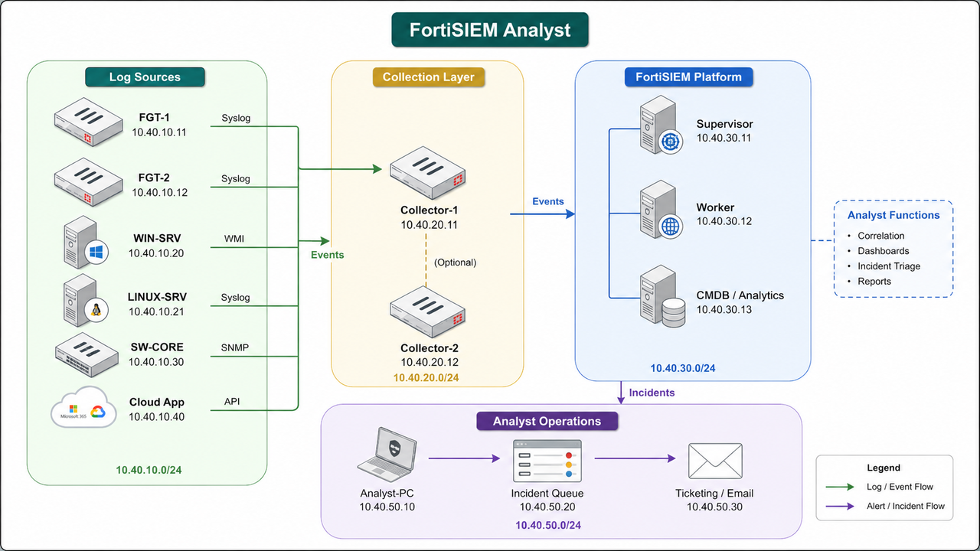
Task: Click the Analyst Functions heading
Action: [x=893, y=215]
